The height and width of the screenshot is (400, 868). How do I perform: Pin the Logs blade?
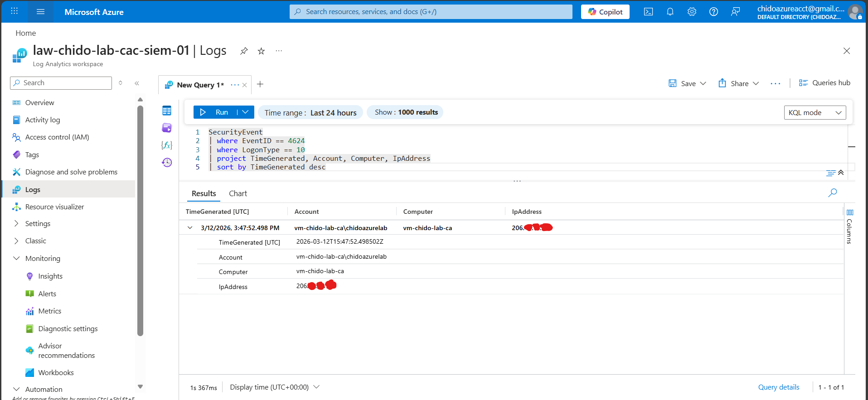pos(244,51)
